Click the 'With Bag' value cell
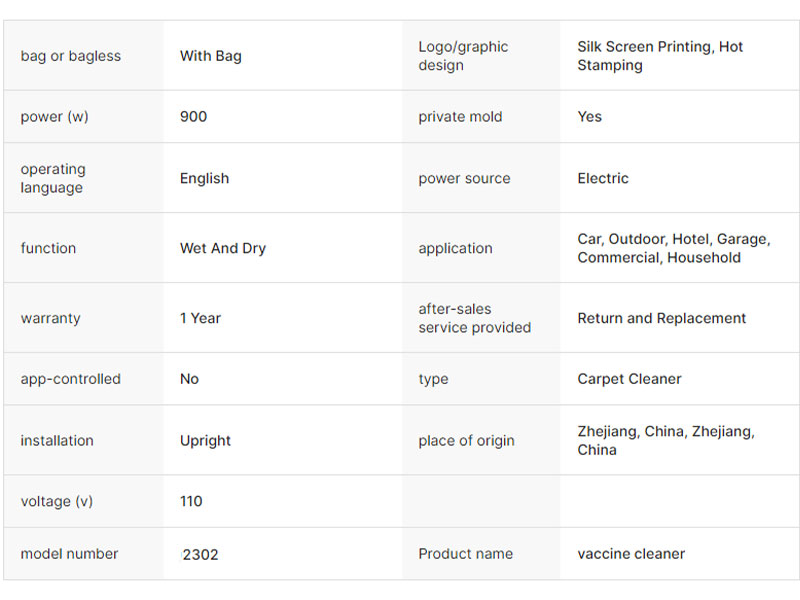This screenshot has width=800, height=600. coord(211,56)
